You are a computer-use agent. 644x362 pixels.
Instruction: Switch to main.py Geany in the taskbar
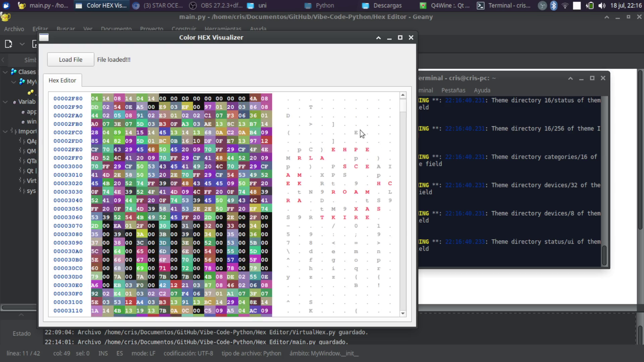click(x=43, y=5)
